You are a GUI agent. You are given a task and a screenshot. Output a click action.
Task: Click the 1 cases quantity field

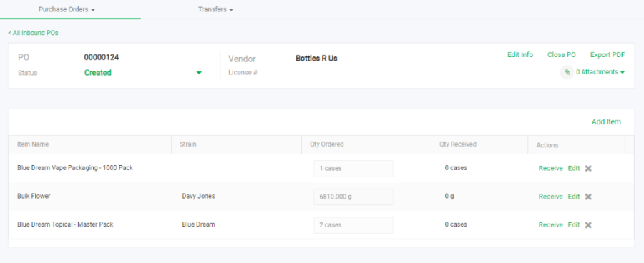pos(353,168)
